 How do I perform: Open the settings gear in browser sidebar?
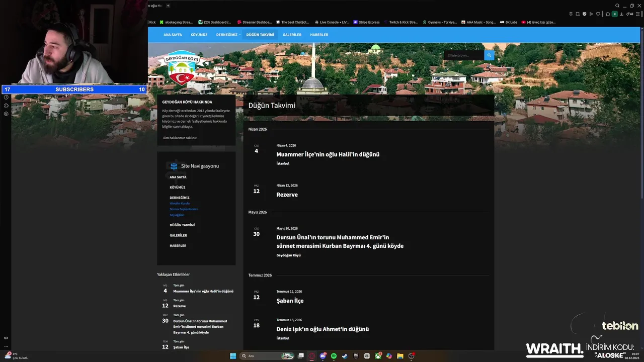click(x=6, y=114)
